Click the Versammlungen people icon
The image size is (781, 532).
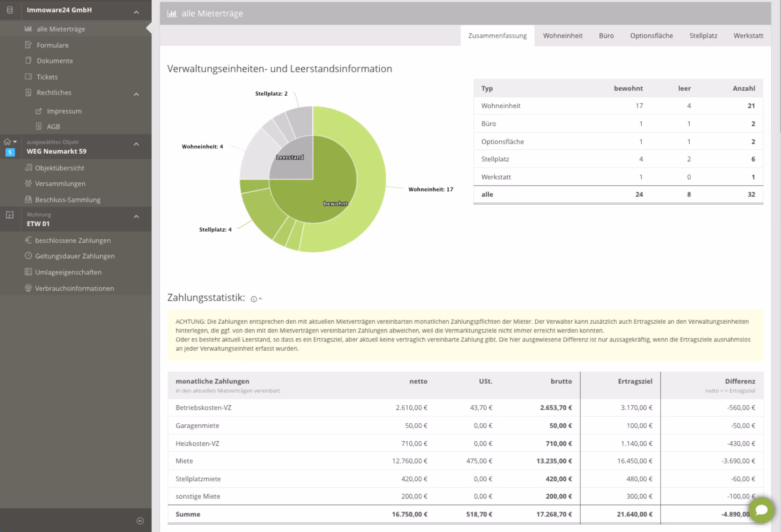point(28,183)
